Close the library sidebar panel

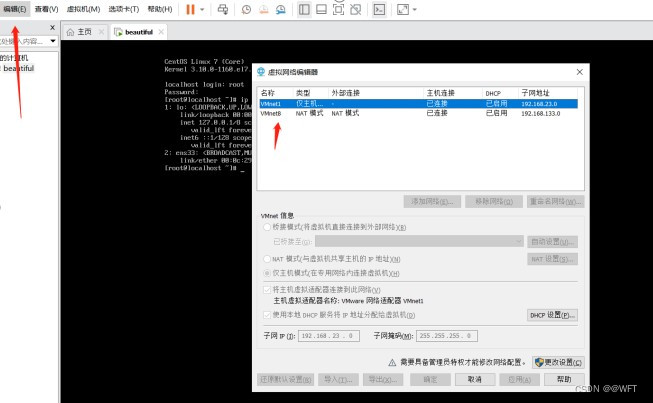coord(52,27)
